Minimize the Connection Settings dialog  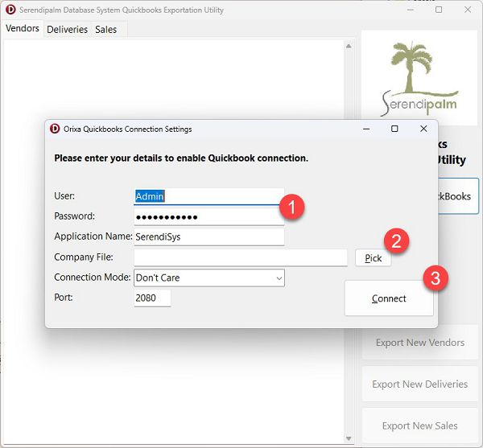point(366,129)
